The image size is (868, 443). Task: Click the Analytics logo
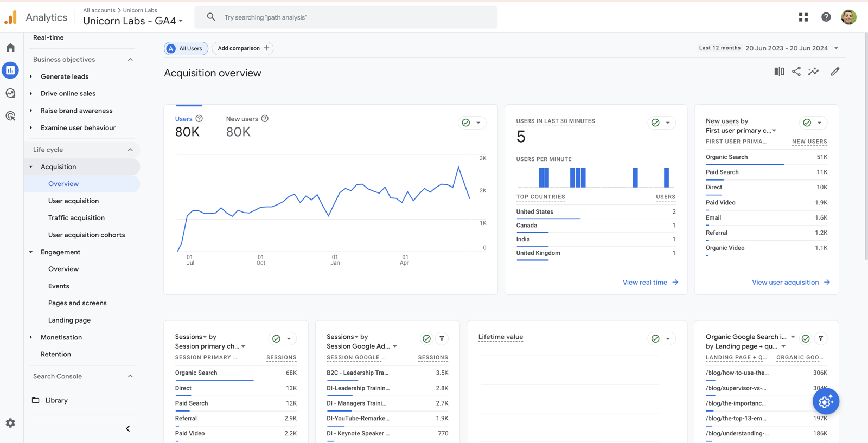click(10, 17)
